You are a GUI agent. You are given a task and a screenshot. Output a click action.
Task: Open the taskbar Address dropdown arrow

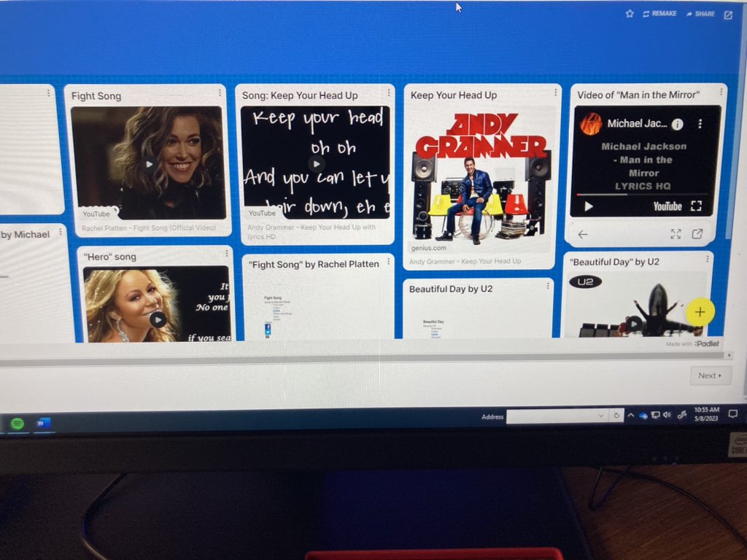point(601,416)
